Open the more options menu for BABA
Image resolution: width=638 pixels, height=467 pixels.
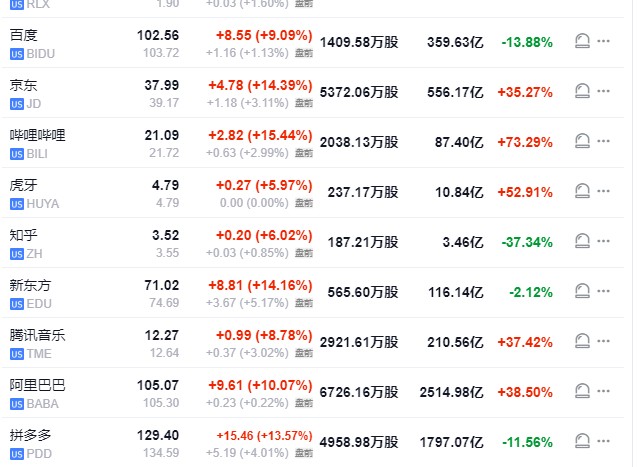[603, 391]
